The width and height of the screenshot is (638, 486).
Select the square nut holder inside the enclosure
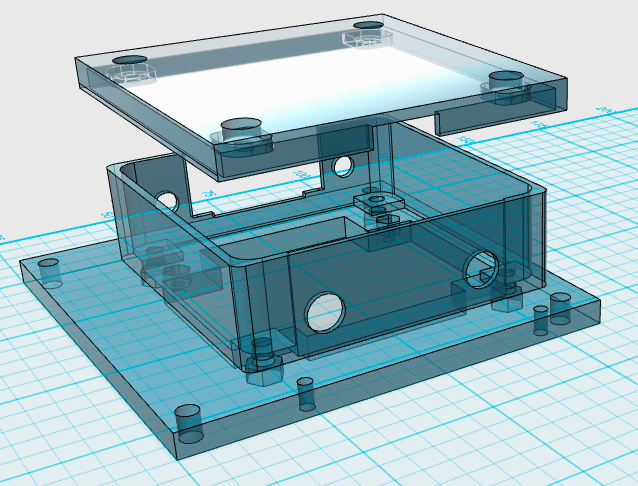(x=379, y=201)
